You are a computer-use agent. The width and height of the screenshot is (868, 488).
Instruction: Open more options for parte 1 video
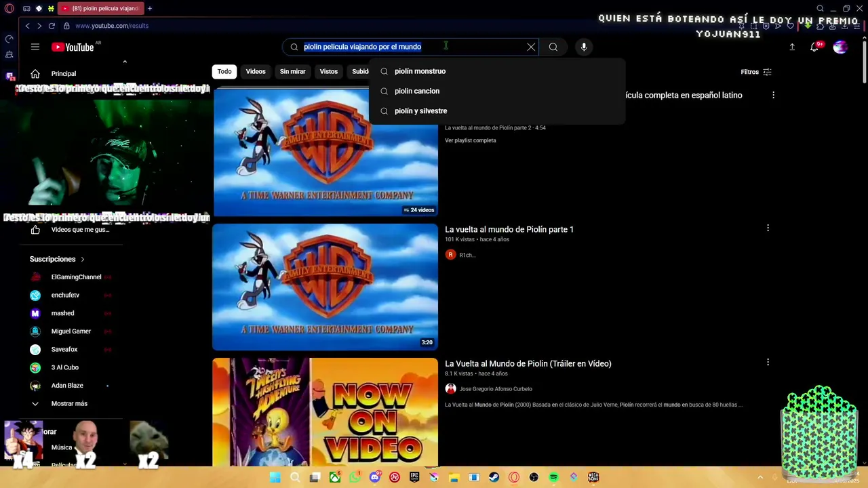768,228
